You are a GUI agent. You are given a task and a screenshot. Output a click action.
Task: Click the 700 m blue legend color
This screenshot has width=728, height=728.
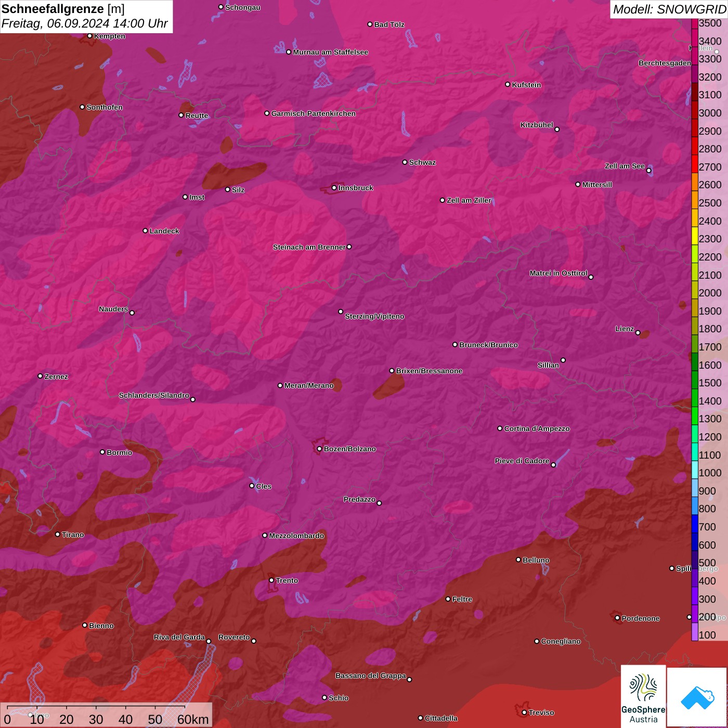click(x=695, y=524)
